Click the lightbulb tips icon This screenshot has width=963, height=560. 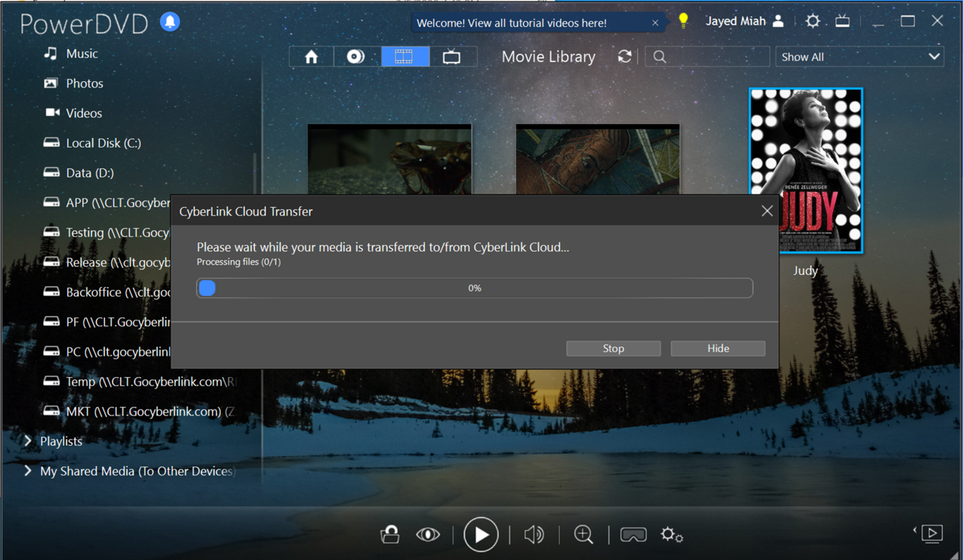[684, 21]
